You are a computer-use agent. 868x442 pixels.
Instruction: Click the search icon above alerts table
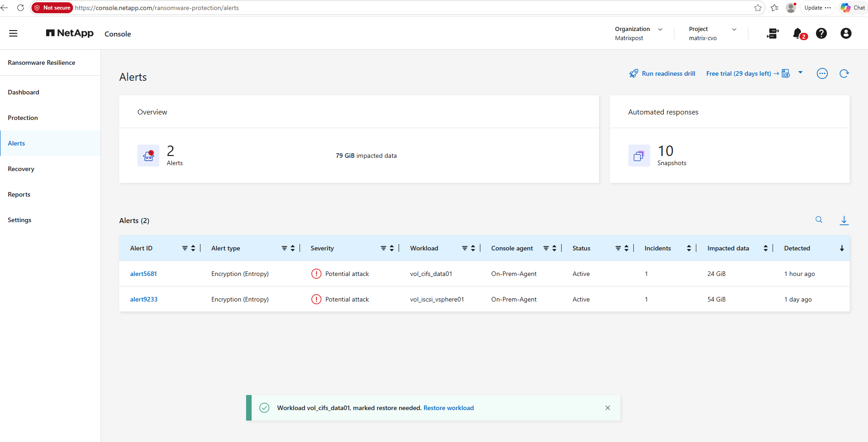(819, 220)
